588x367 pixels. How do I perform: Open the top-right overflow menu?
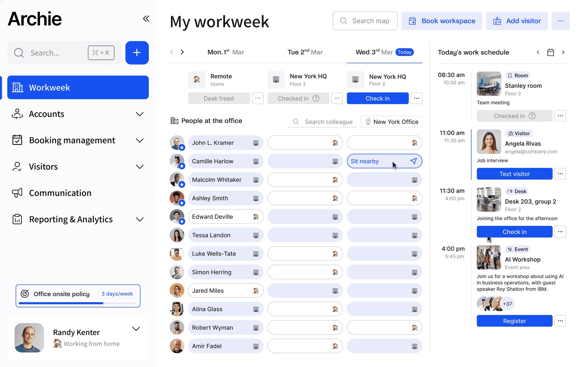[561, 21]
